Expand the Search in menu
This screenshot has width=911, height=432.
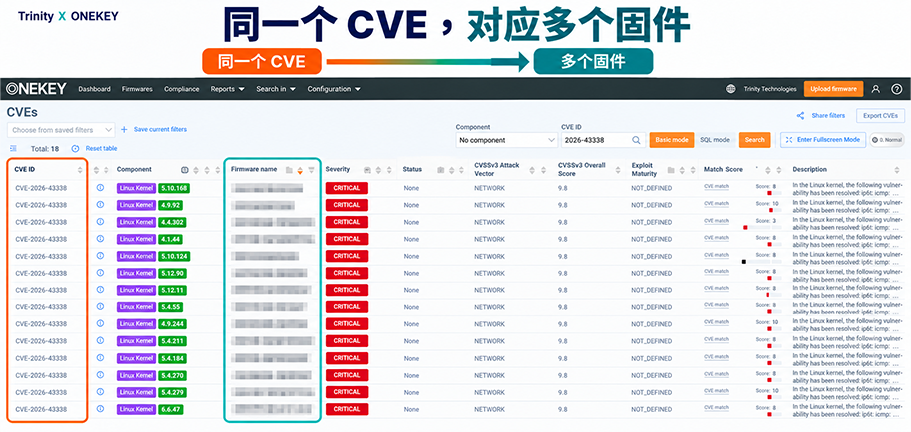coord(276,89)
